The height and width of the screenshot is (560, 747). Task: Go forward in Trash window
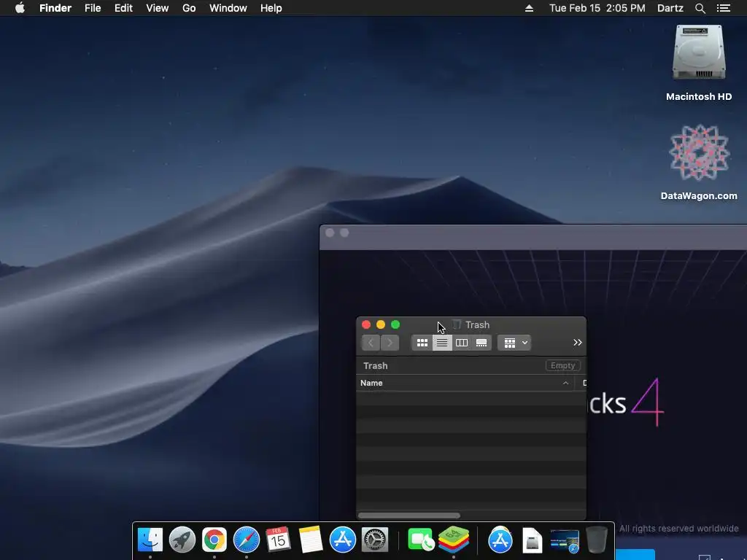point(390,343)
